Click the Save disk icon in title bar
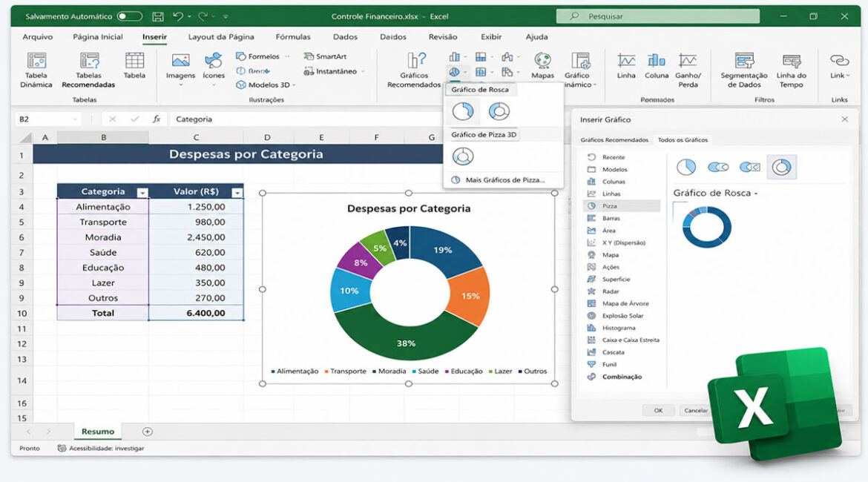868x482 pixels. pyautogui.click(x=158, y=16)
